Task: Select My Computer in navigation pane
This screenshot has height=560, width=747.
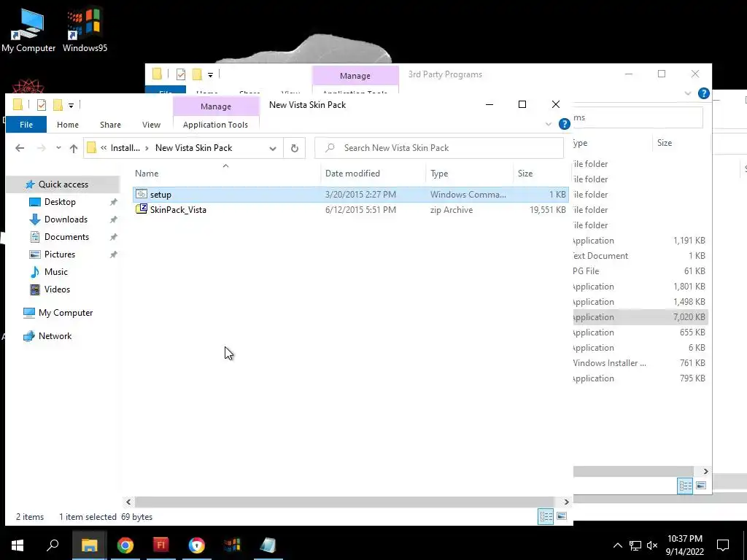Action: tap(66, 313)
